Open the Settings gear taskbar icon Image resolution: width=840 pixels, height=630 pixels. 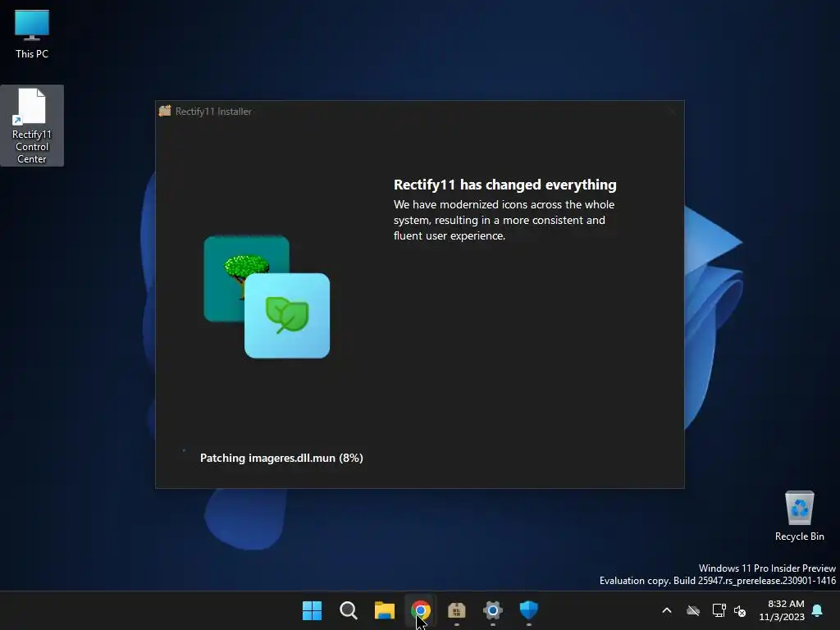click(x=493, y=610)
